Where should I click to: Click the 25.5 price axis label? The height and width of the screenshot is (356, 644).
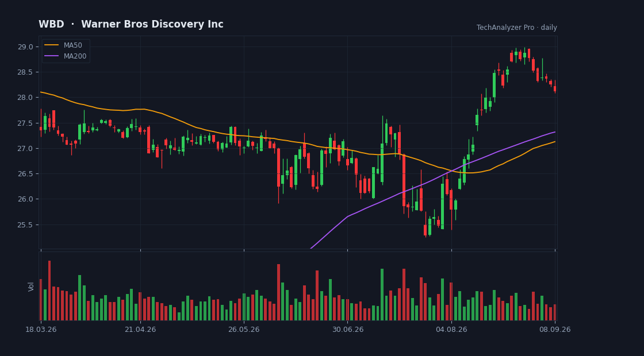point(25,225)
